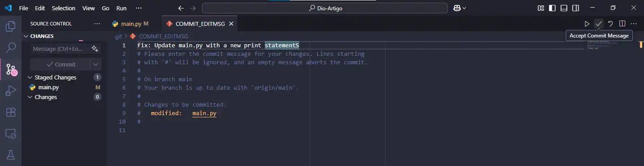
Task: Open the Customize Layout icon
Action: click(541, 8)
